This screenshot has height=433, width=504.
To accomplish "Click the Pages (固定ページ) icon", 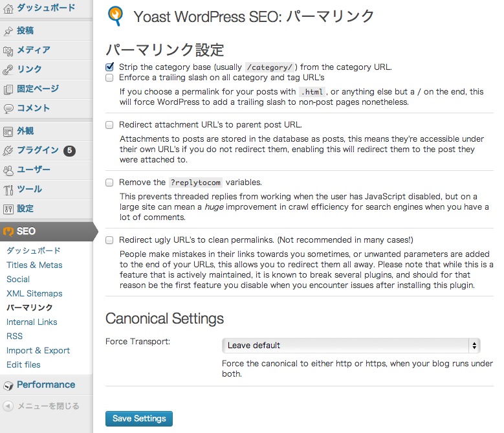I will (8, 89).
